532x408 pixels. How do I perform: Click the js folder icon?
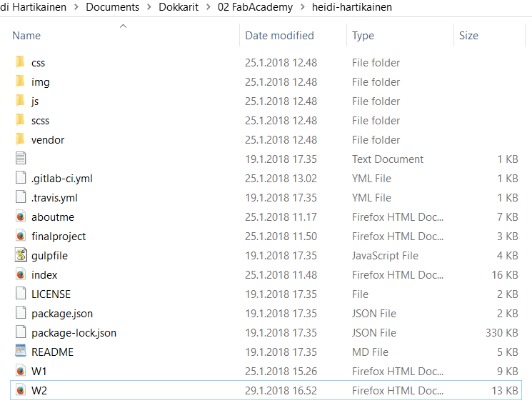point(21,101)
